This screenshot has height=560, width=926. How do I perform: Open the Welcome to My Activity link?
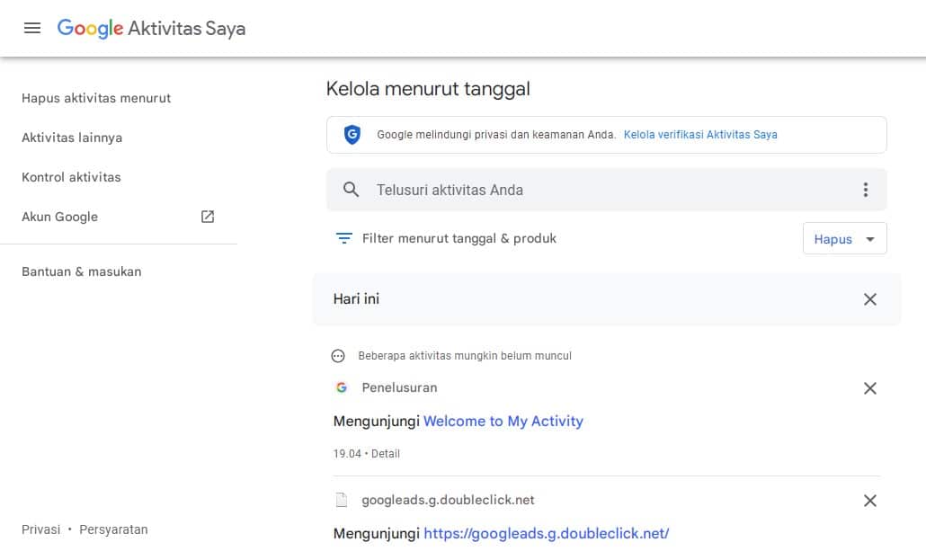tap(503, 421)
